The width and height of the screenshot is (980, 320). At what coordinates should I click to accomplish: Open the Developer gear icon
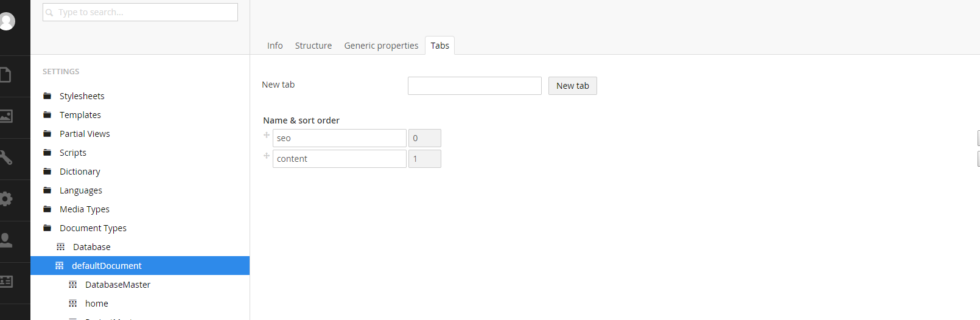(x=6, y=199)
